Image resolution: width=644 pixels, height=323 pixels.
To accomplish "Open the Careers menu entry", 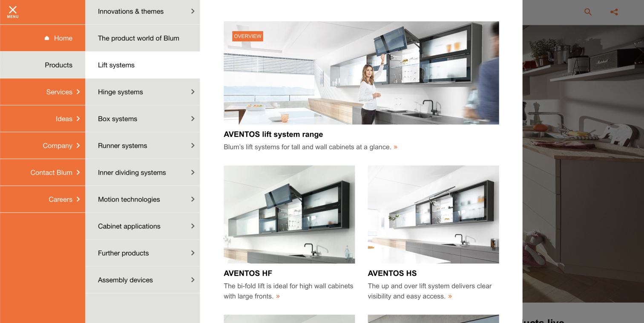I will click(43, 199).
